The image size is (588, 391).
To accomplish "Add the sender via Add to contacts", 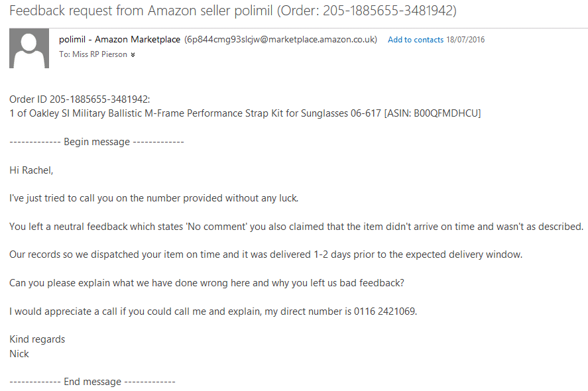I will coord(416,40).
